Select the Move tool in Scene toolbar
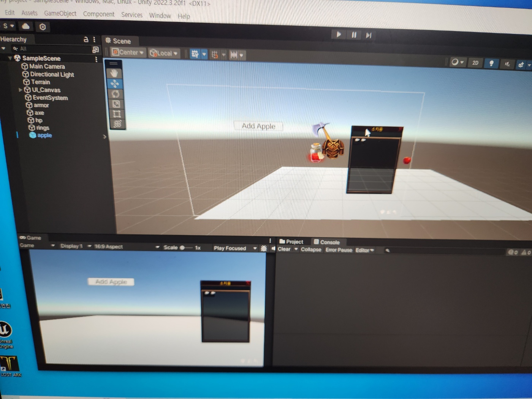The image size is (532, 399). click(x=115, y=83)
